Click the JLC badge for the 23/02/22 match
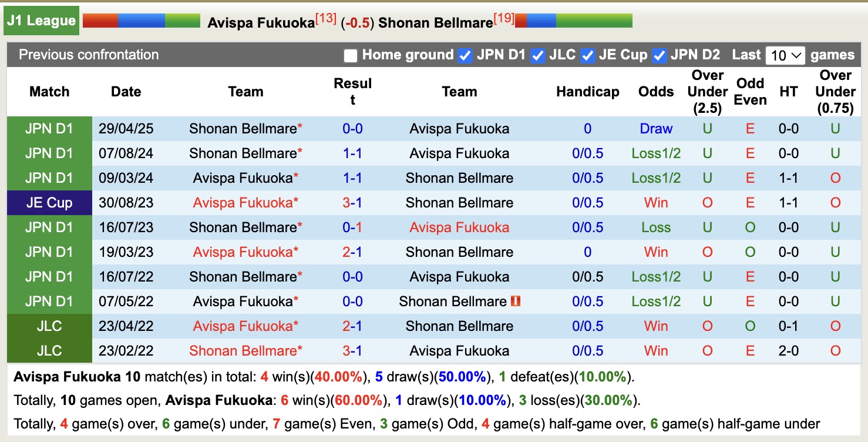Viewport: 868px width, 442px height. (49, 350)
